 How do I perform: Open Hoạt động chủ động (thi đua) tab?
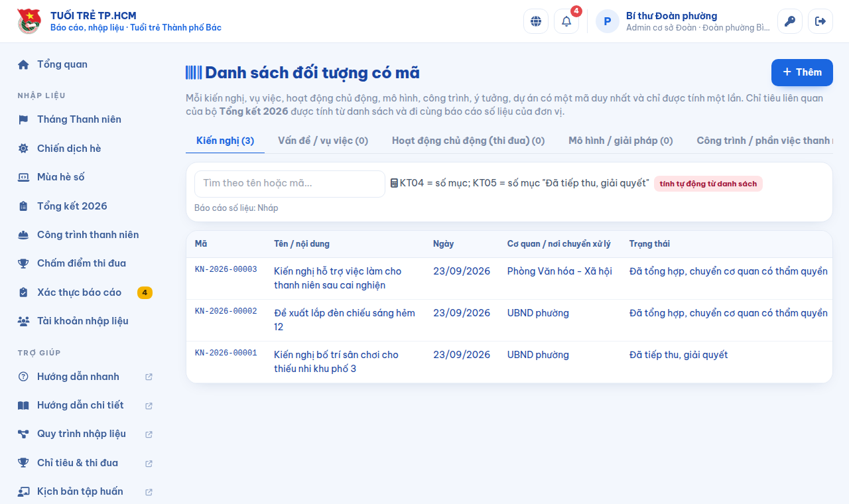468,141
